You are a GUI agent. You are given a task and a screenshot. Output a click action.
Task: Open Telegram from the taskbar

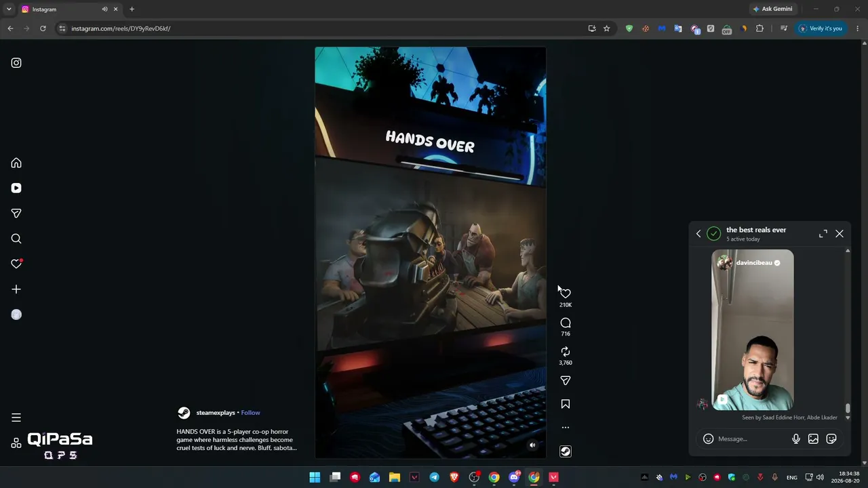pos(434,477)
